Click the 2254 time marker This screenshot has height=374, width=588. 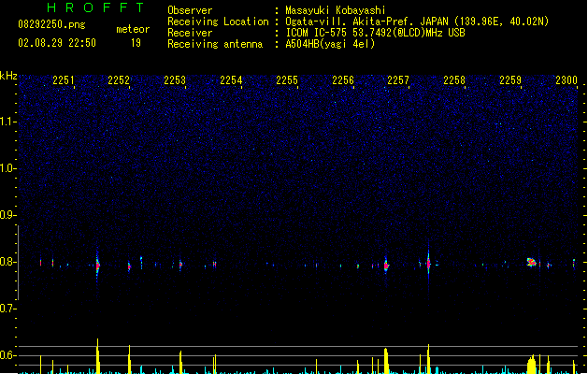(x=231, y=80)
